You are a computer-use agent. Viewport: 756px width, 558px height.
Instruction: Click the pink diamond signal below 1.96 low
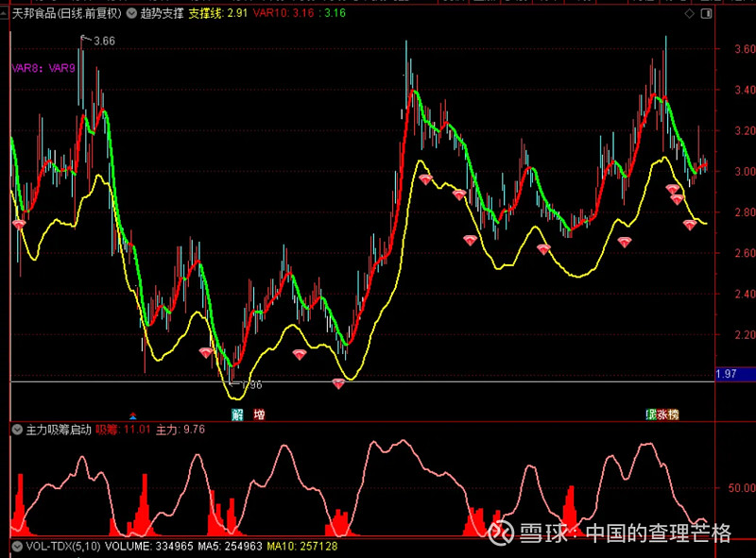(338, 383)
